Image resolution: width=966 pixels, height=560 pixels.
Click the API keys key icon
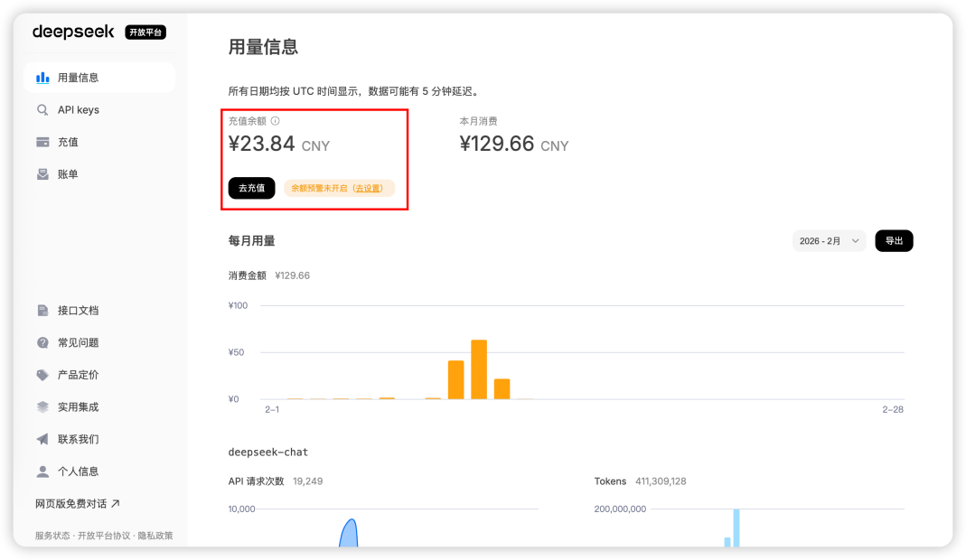[x=42, y=109]
